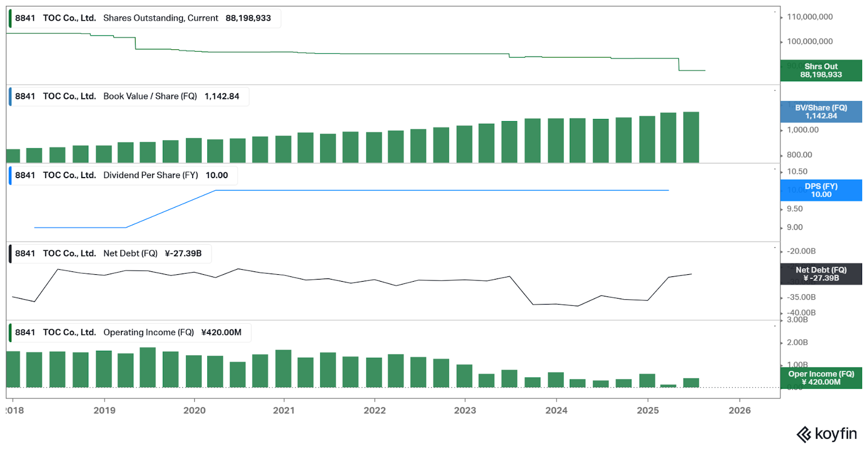
Task: Click the 2022 label on time axis
Action: [x=374, y=410]
